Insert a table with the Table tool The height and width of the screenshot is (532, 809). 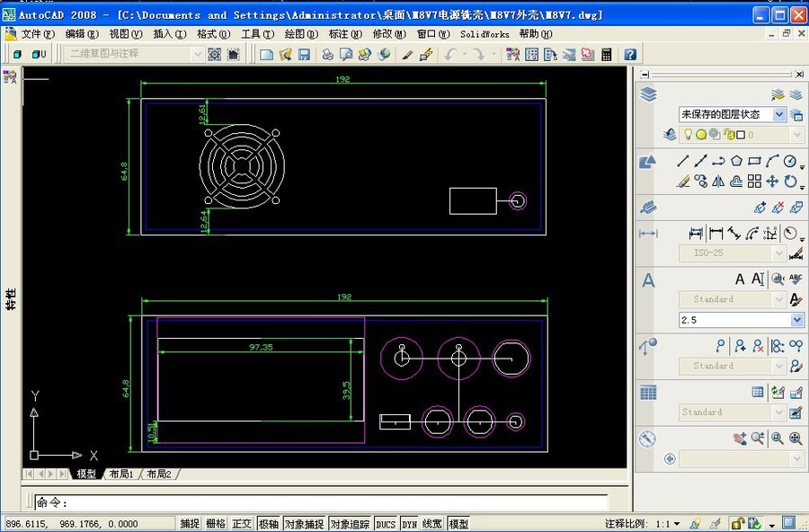point(758,392)
